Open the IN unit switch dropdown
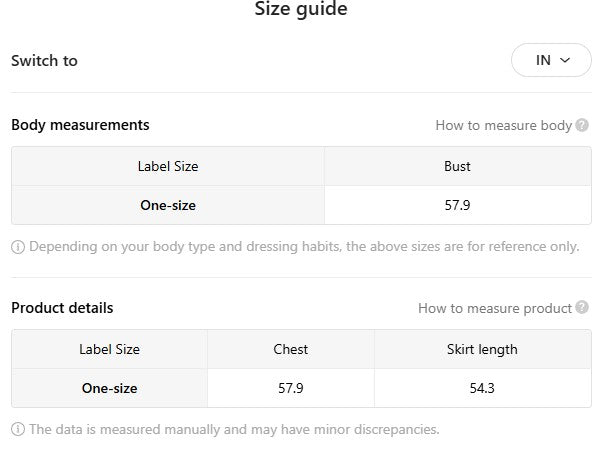This screenshot has width=608, height=451. point(551,60)
